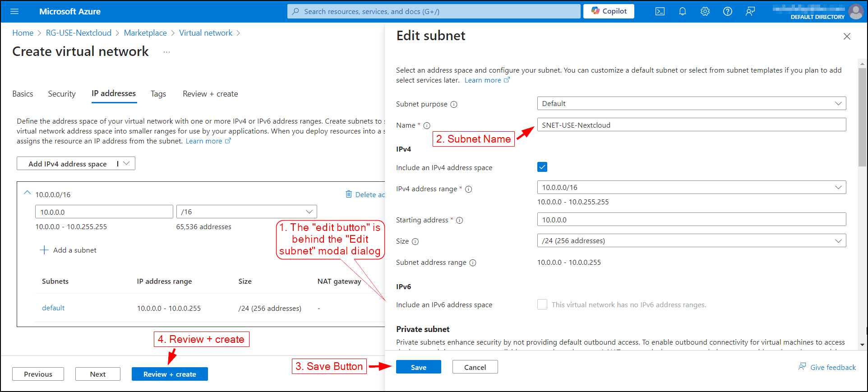Screen dimensions: 868x392
Task: Click the plus icon for Add a subnet
Action: pos(44,250)
